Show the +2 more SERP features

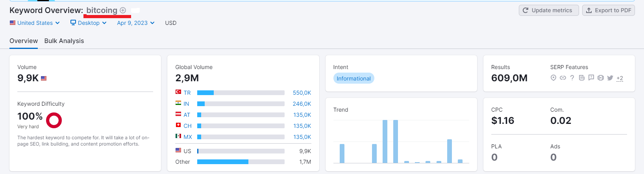620,78
